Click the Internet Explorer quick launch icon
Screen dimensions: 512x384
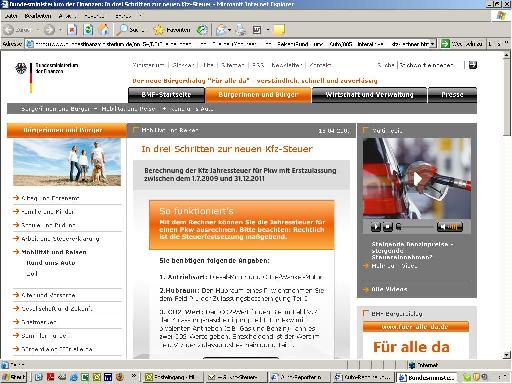pos(74,377)
